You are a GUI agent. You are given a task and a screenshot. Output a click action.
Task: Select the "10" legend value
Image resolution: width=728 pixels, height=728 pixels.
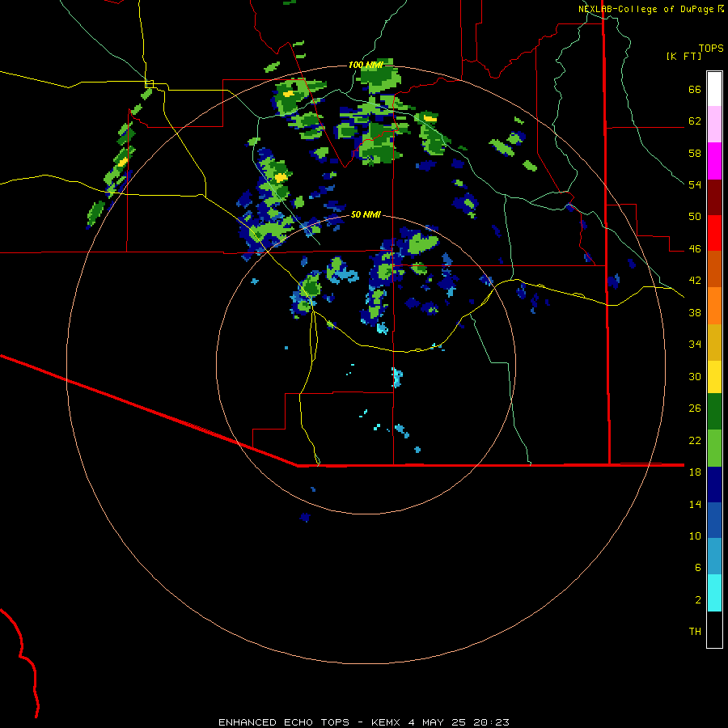695,535
